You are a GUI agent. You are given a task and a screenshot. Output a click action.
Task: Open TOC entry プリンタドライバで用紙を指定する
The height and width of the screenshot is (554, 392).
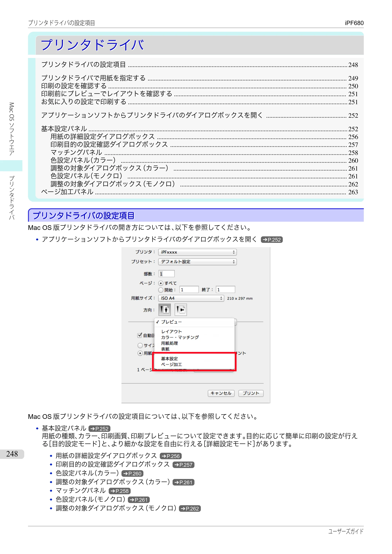(199, 78)
